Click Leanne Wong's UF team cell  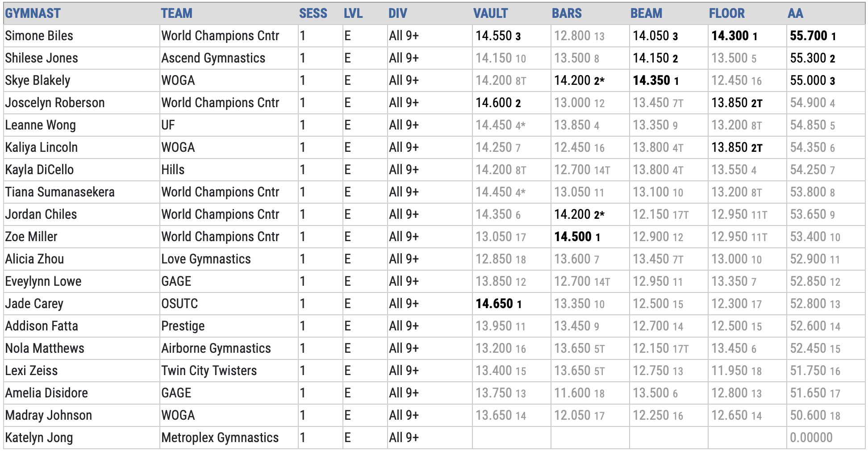point(168,125)
